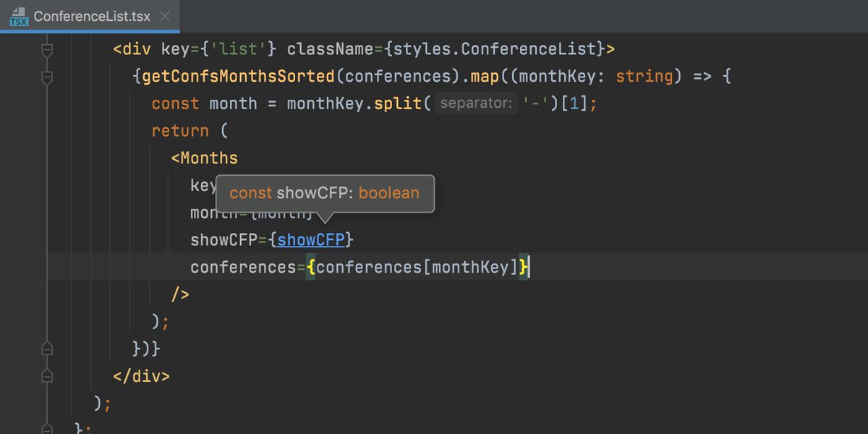Image resolution: width=868 pixels, height=434 pixels.
Task: Click the <Months component tag
Action: coord(205,158)
